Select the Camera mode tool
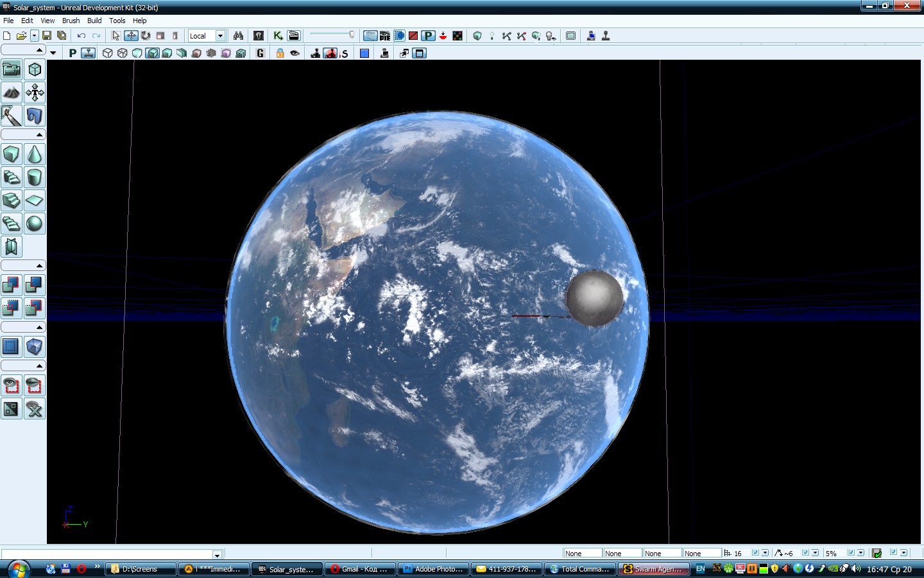924x578 pixels. point(12,69)
